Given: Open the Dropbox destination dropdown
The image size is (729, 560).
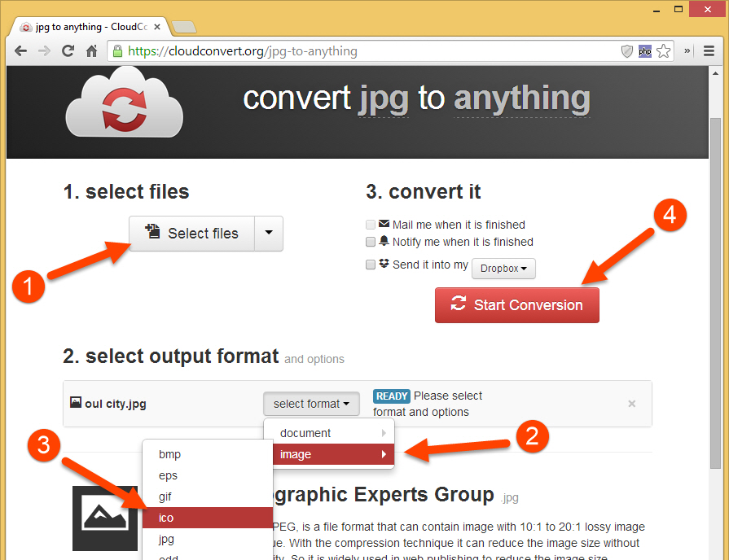Looking at the screenshot, I should pos(503,268).
